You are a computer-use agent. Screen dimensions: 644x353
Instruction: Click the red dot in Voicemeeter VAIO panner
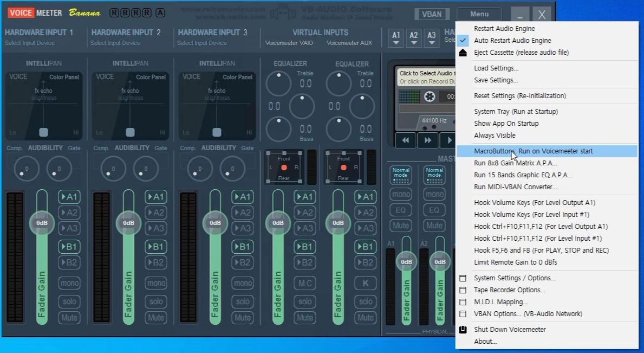(284, 168)
